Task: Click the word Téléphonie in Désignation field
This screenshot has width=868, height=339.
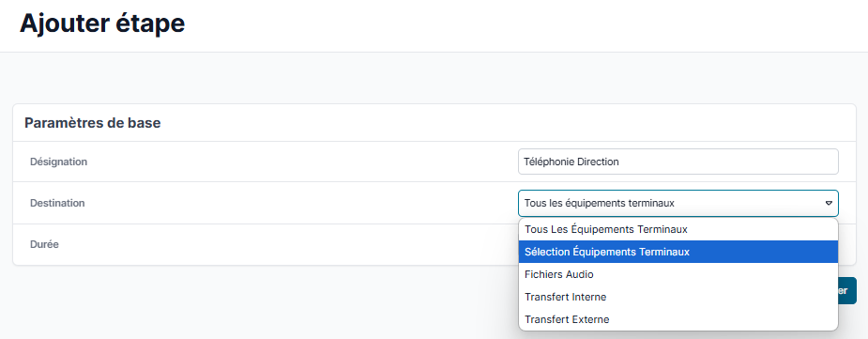Action: point(549,162)
